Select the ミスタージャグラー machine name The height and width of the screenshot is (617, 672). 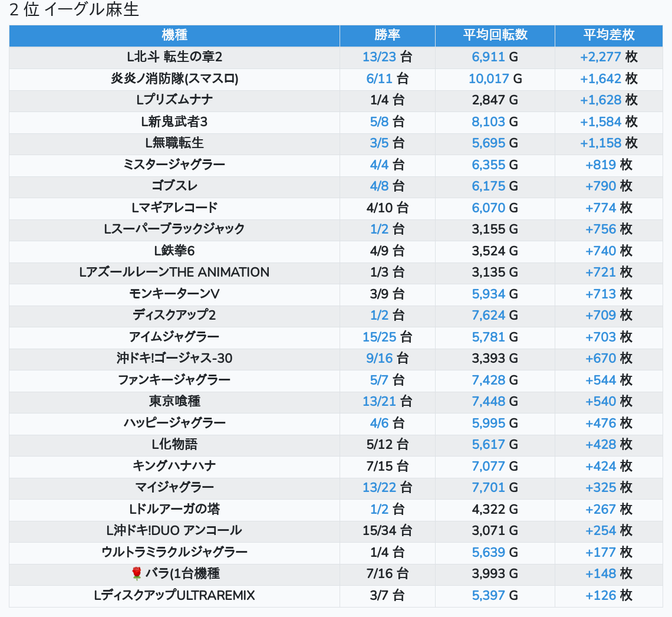tap(174, 165)
